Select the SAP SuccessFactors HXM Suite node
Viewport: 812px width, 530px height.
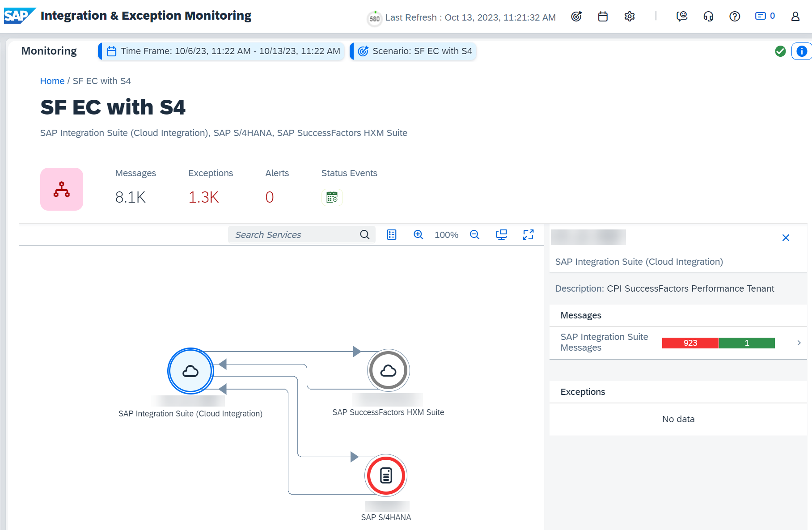pyautogui.click(x=388, y=370)
